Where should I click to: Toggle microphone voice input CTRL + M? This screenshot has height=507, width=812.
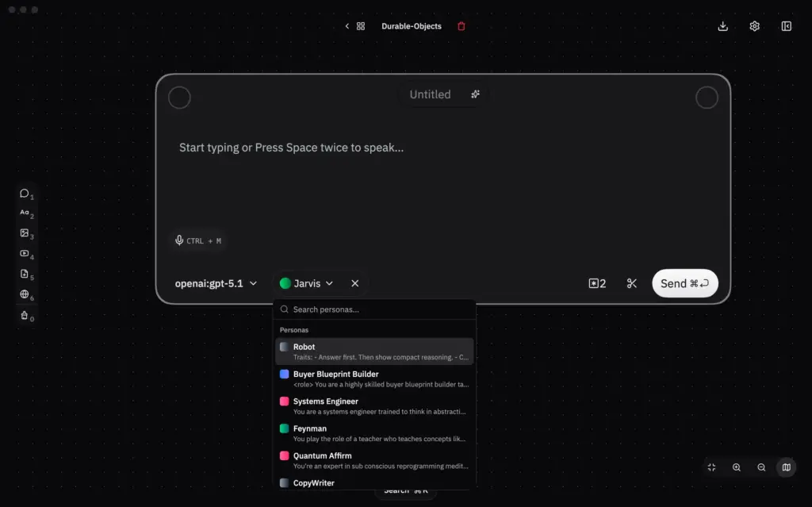click(198, 240)
